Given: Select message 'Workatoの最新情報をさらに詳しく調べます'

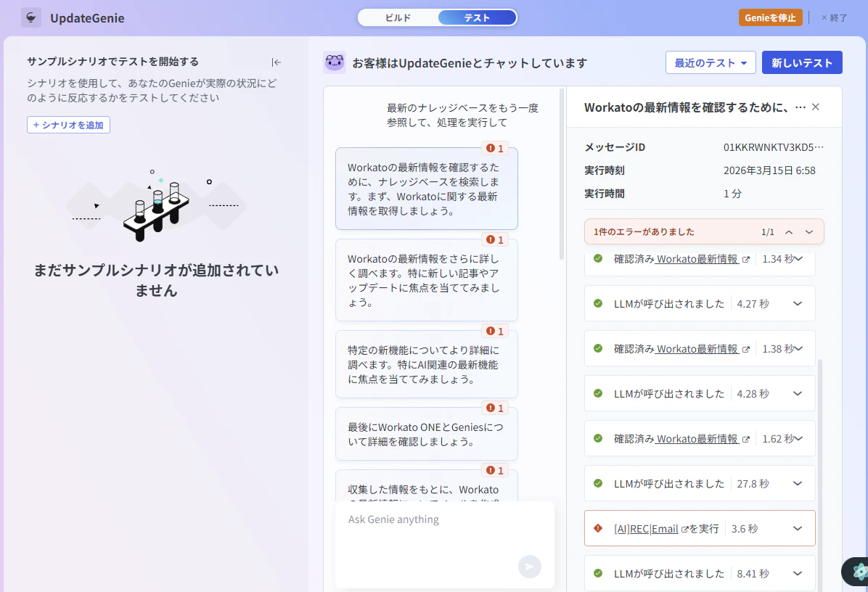Looking at the screenshot, I should click(426, 280).
